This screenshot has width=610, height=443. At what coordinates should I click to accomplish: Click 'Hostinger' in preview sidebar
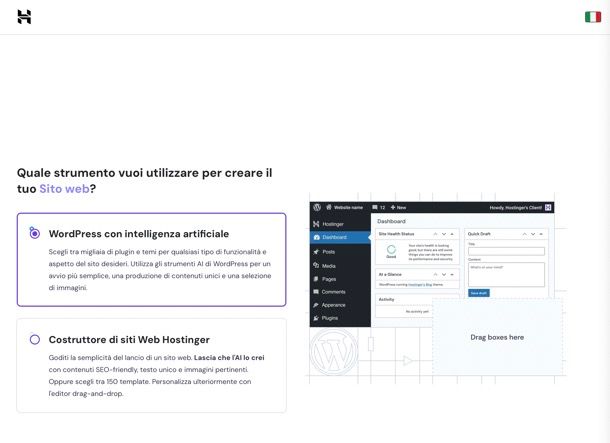tap(329, 224)
